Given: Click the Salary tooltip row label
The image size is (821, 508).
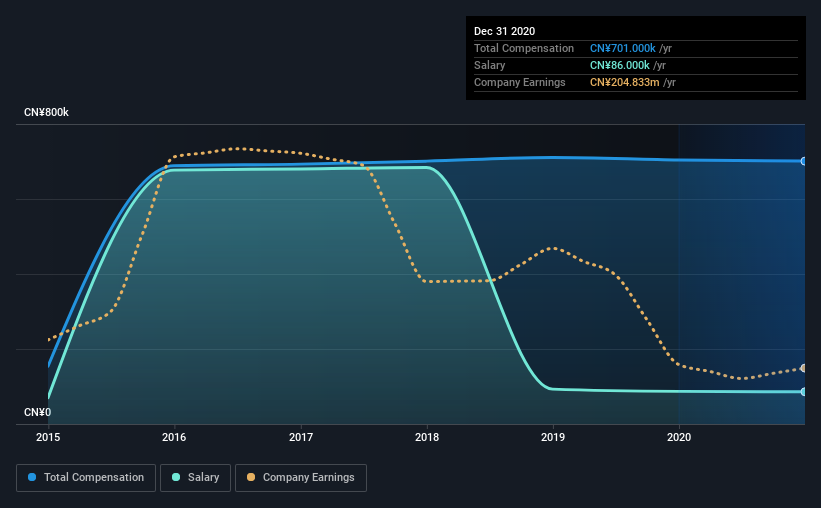Looking at the screenshot, I should point(490,65).
